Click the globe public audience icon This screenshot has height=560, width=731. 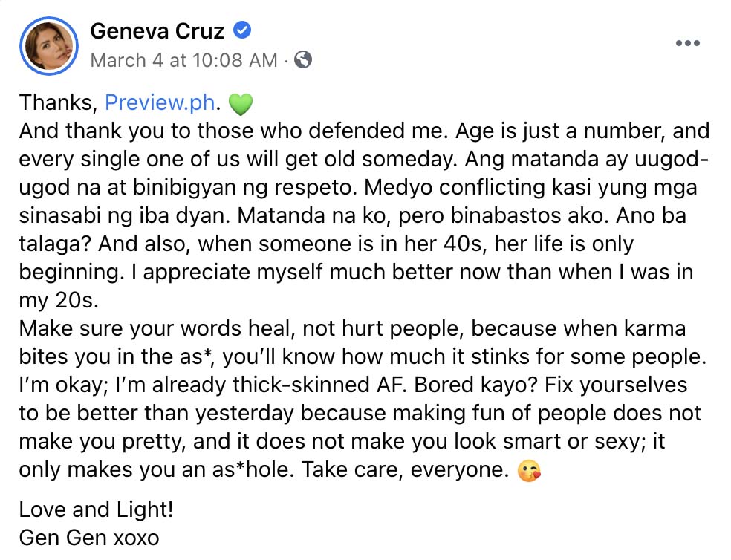[302, 60]
